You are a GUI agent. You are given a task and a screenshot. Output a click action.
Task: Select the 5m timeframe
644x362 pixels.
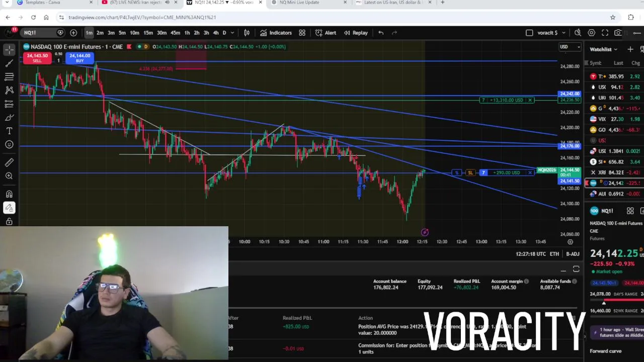(x=122, y=33)
